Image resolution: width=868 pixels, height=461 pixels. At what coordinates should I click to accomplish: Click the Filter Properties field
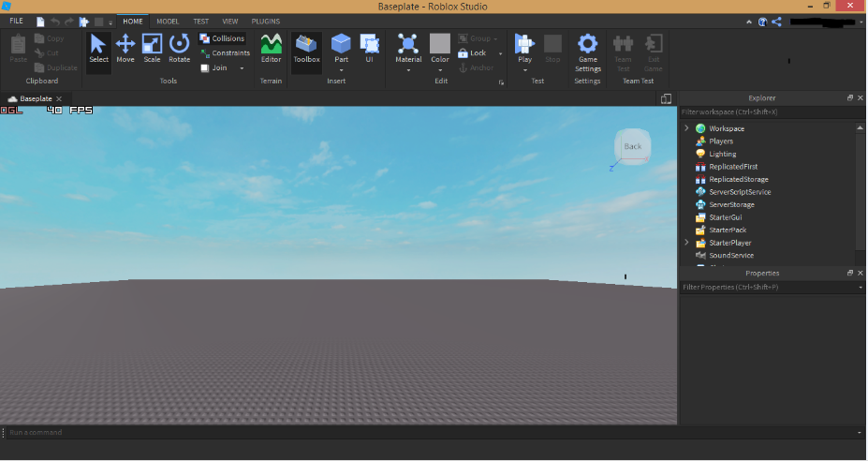(772, 287)
